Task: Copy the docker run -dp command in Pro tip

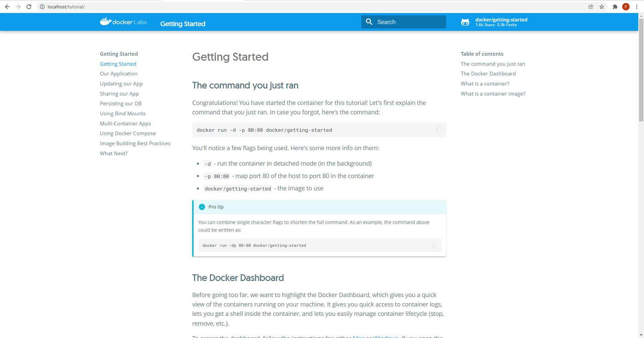Action: click(434, 245)
